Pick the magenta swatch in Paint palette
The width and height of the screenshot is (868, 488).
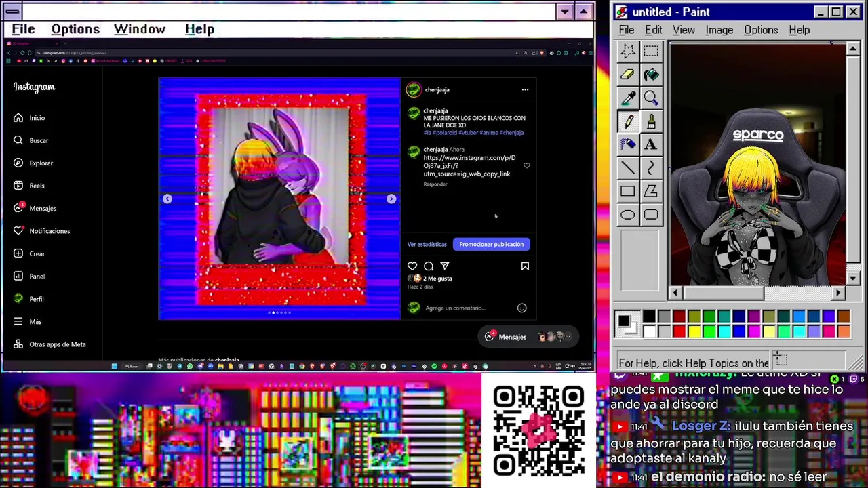click(x=753, y=331)
